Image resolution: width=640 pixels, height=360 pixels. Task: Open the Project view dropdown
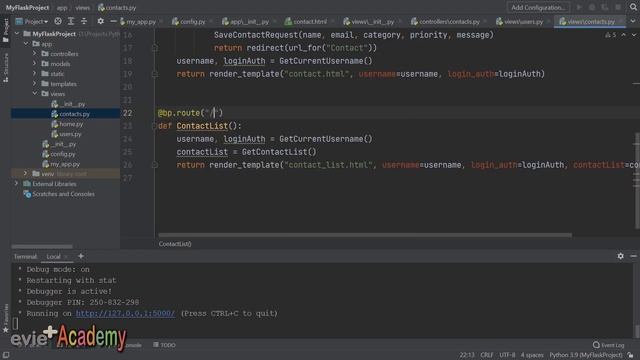coord(31,21)
